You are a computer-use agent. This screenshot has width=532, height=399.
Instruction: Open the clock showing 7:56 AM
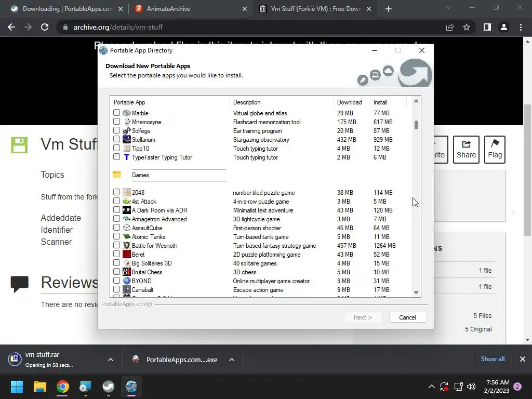coord(497,387)
